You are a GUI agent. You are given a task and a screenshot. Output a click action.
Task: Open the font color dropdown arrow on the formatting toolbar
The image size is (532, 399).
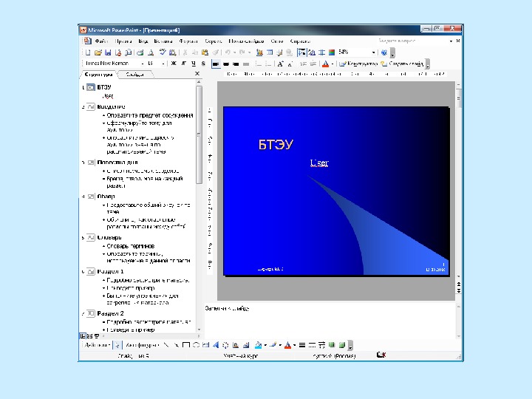tap(332, 64)
